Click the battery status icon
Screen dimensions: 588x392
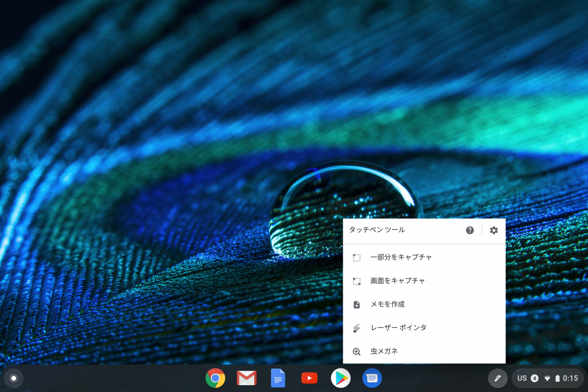pyautogui.click(x=558, y=378)
